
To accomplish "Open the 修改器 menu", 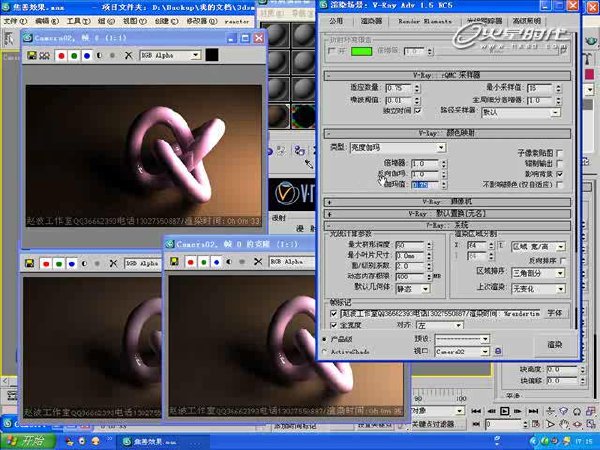I will 202,21.
